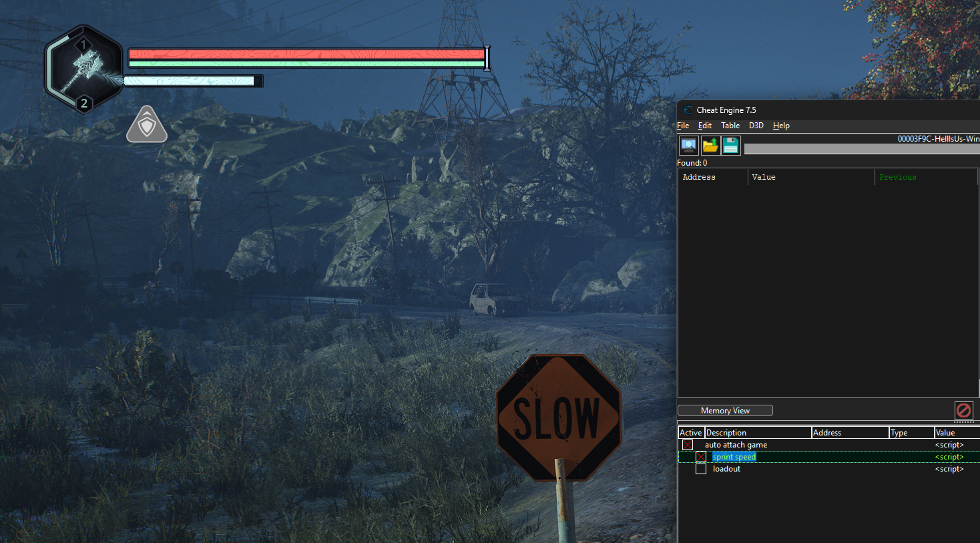The height and width of the screenshot is (543, 980).
Task: Open the Table menu
Action: (x=730, y=126)
